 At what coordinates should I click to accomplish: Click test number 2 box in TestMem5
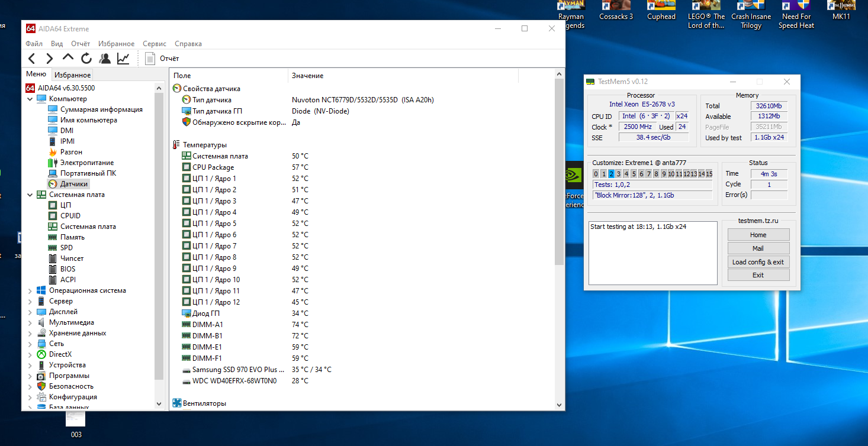pyautogui.click(x=611, y=174)
